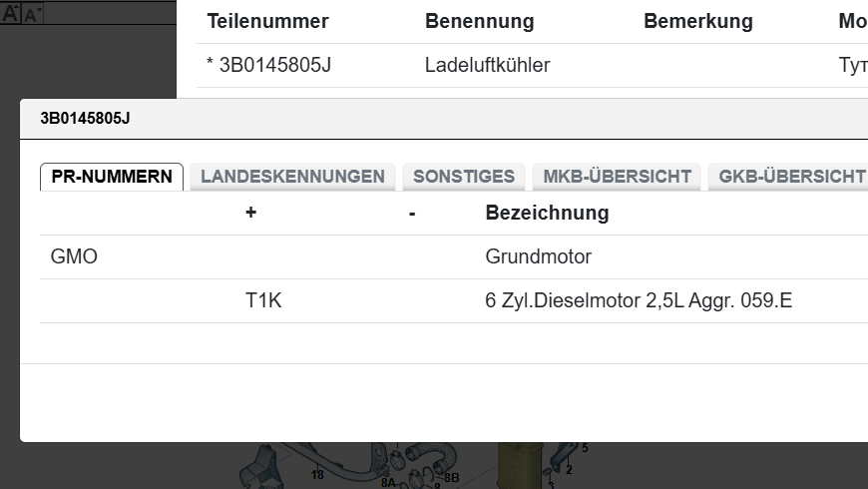
Task: Select the T1K PR-number entry
Action: [x=263, y=300]
